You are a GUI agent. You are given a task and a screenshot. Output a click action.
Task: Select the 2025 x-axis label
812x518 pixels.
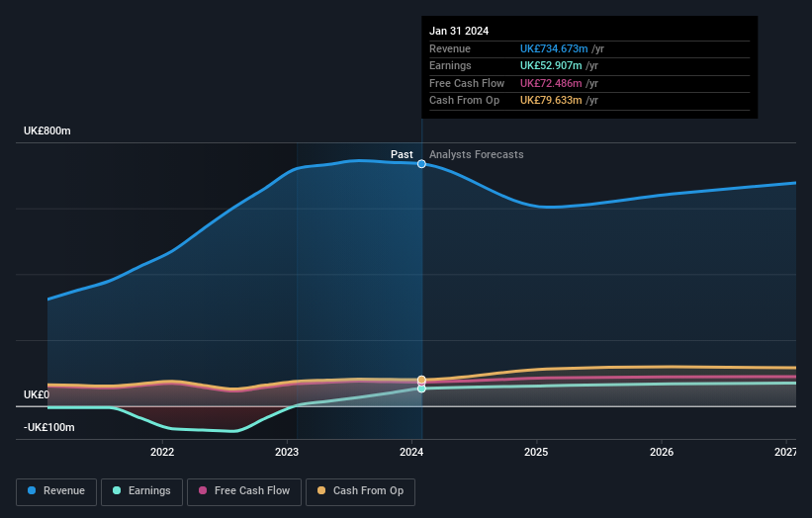(536, 453)
